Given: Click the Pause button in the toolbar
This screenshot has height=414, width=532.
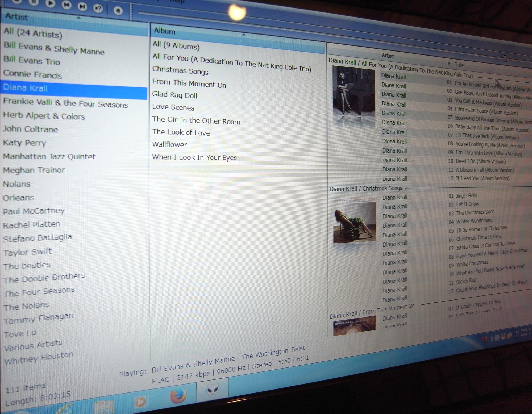Looking at the screenshot, I should point(34,2).
